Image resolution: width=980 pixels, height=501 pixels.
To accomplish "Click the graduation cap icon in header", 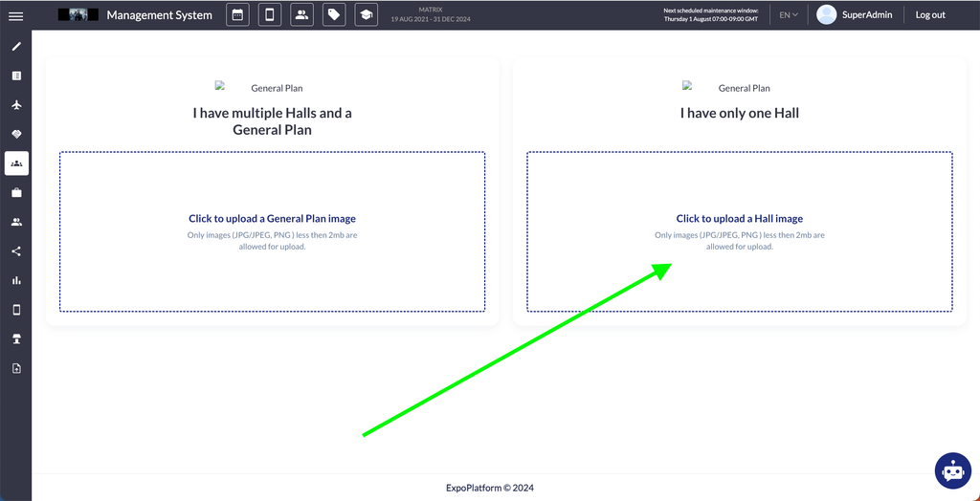I will tap(365, 15).
